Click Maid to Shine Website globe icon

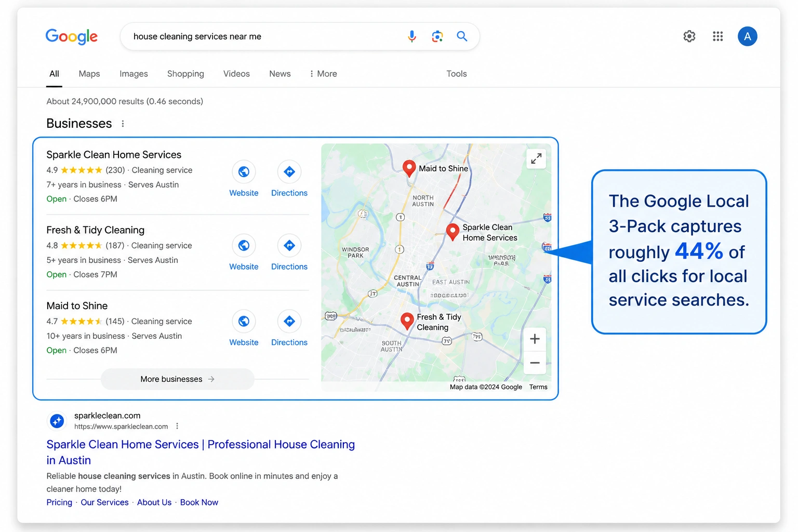244,322
